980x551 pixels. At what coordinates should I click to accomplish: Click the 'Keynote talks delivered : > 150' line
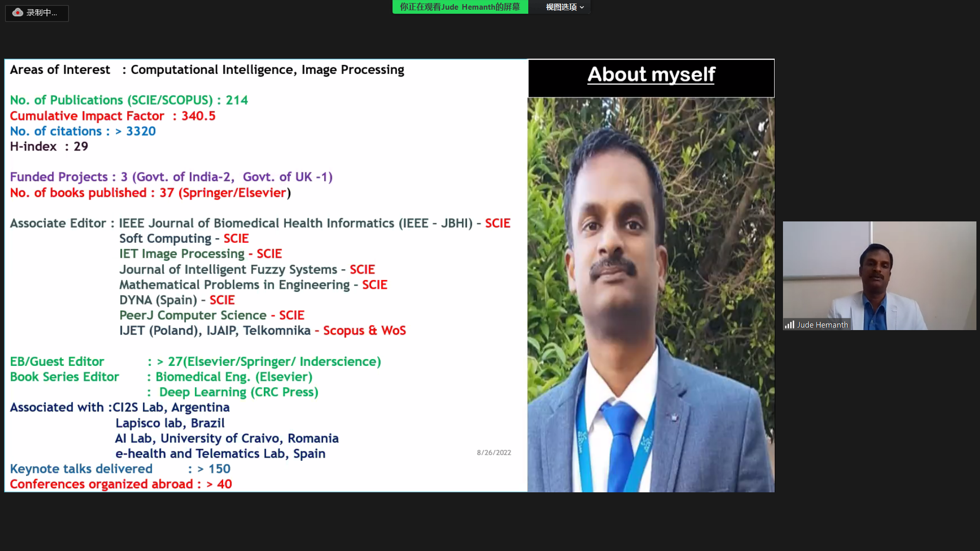pyautogui.click(x=120, y=469)
